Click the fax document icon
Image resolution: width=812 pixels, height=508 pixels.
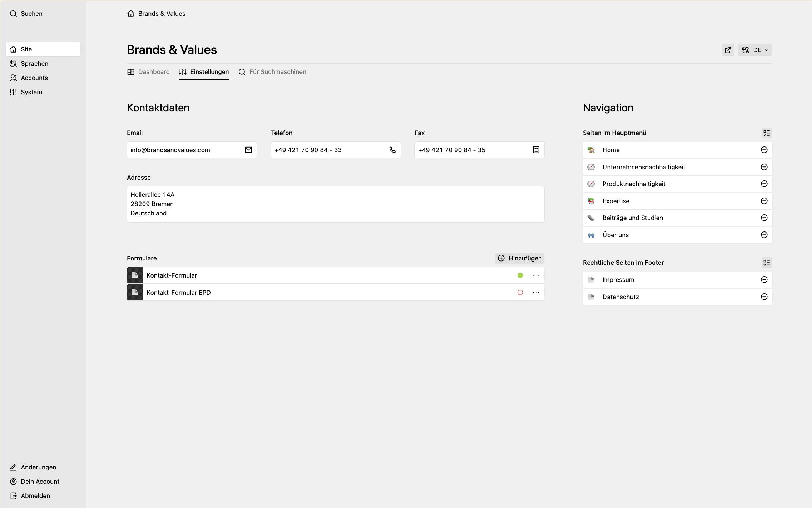pos(536,150)
